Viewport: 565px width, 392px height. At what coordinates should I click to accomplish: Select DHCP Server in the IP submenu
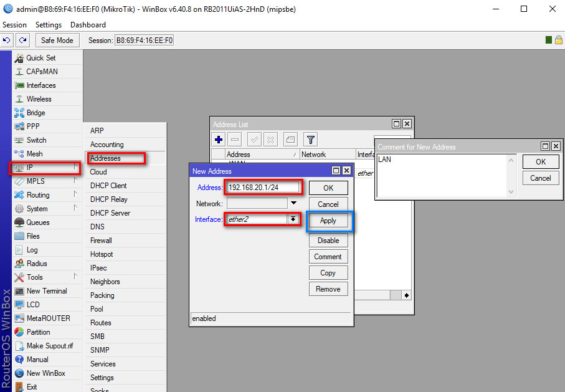point(110,213)
